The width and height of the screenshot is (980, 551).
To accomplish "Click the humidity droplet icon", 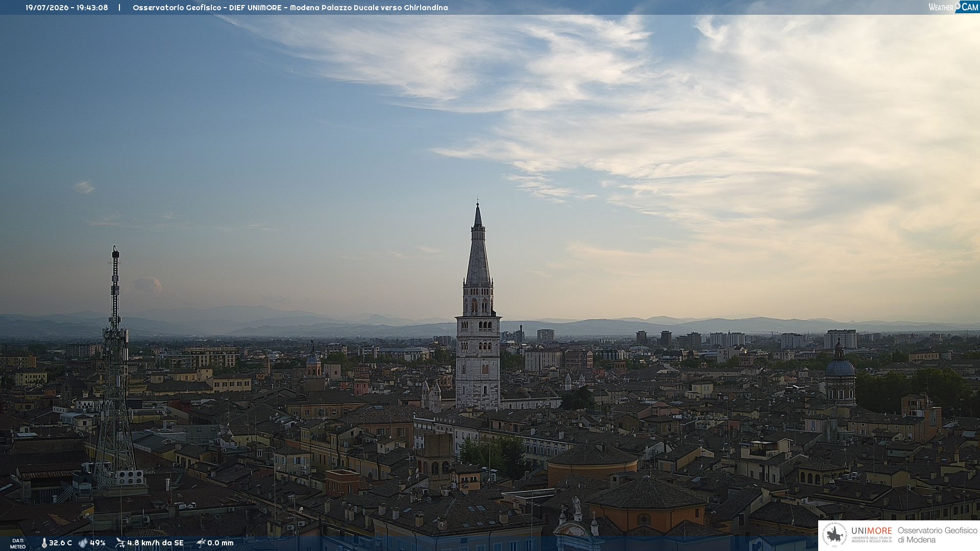I will 83,543.
